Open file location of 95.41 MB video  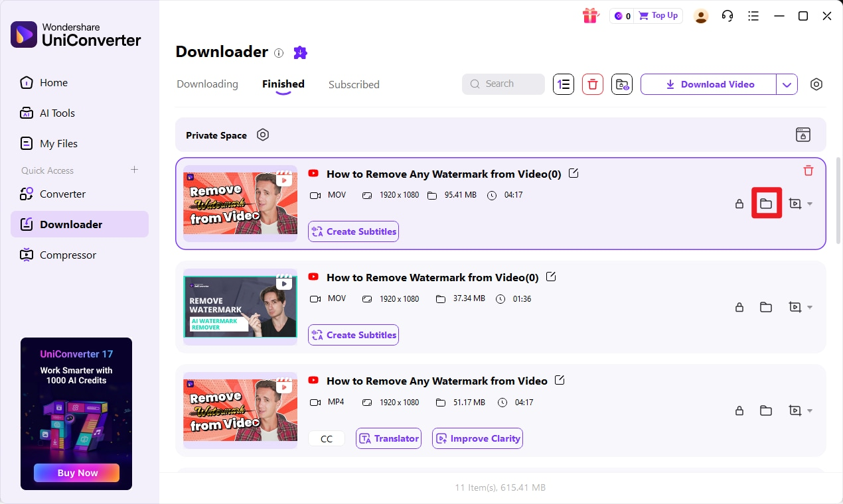point(766,204)
